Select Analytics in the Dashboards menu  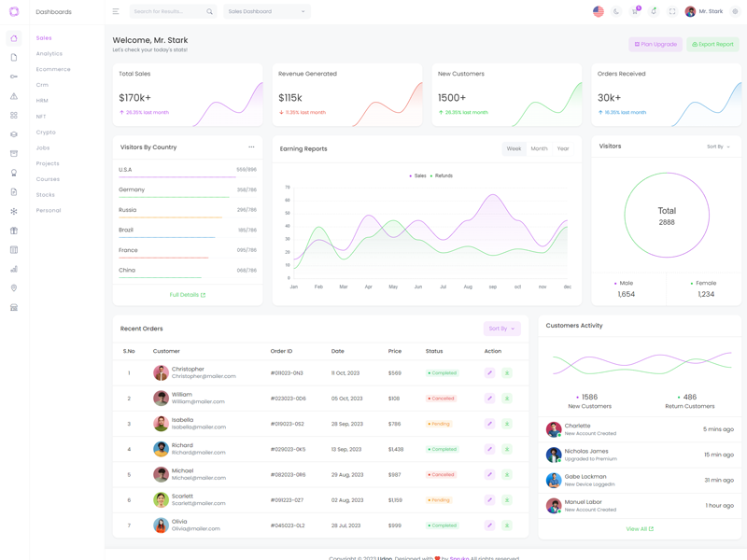[x=49, y=54]
